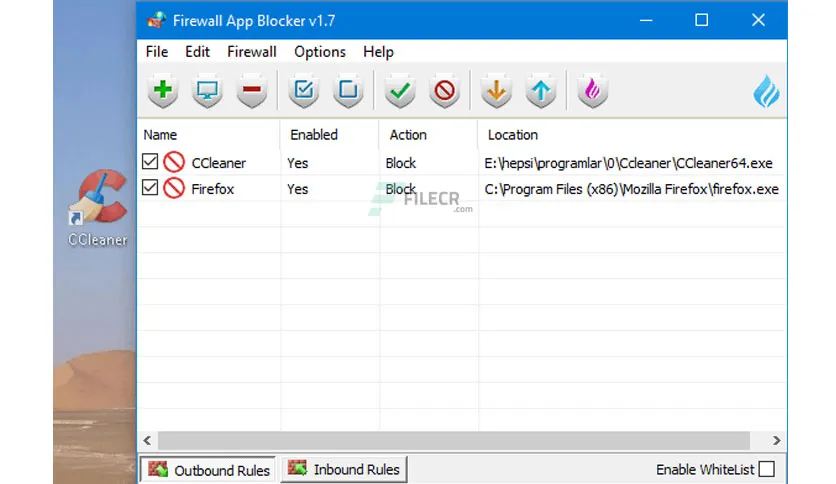Click Block action in CCleaner row
The height and width of the screenshot is (484, 836).
click(x=400, y=163)
